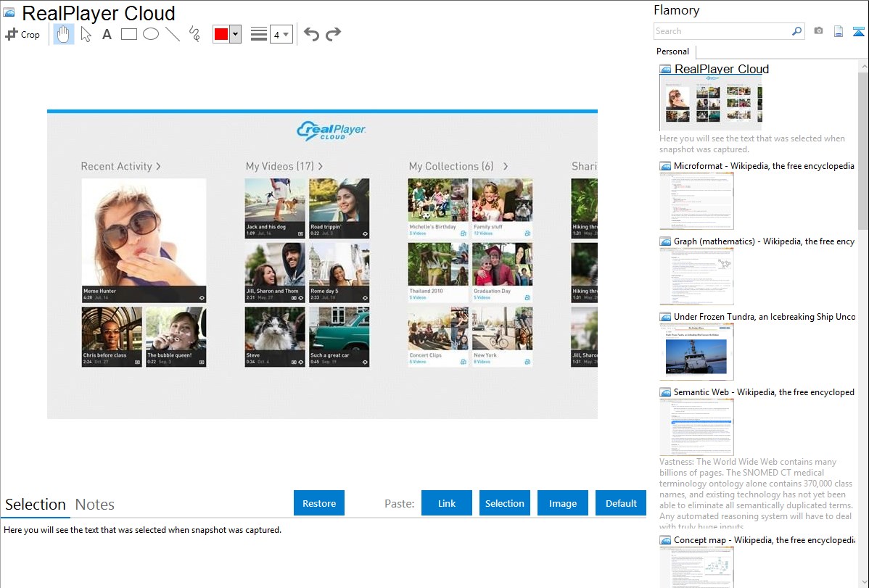Open Such a great car video
The image size is (869, 588).
[339, 336]
